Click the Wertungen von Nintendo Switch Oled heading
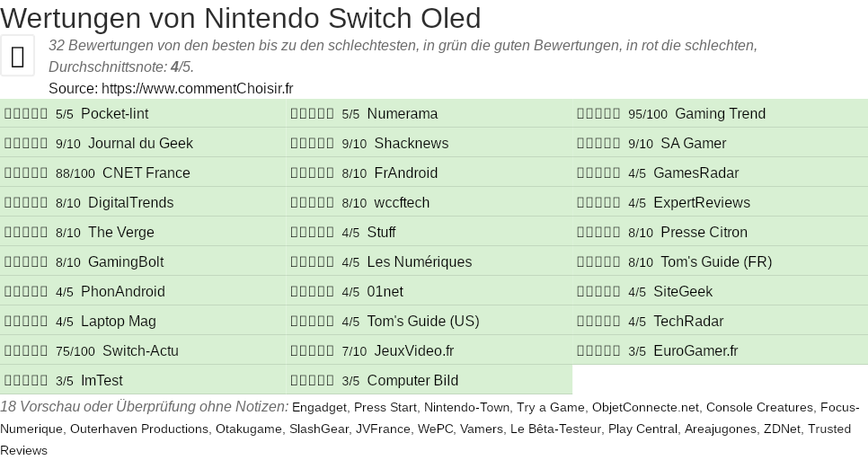 pos(241,18)
